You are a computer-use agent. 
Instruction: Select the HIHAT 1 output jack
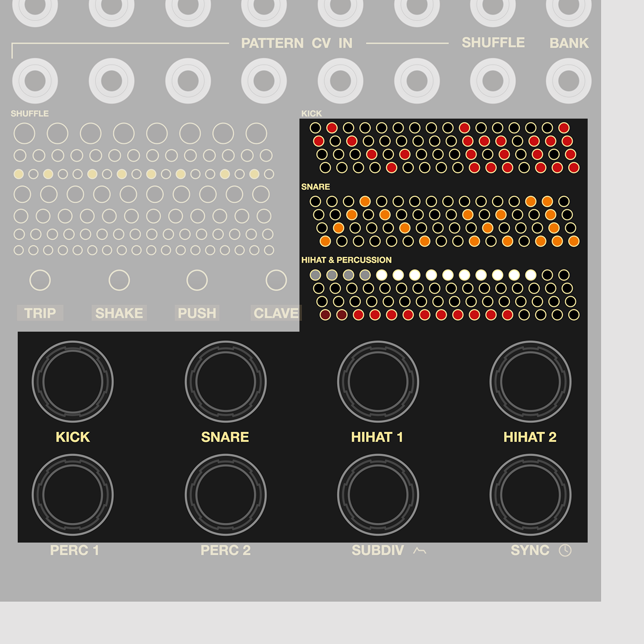click(x=378, y=382)
